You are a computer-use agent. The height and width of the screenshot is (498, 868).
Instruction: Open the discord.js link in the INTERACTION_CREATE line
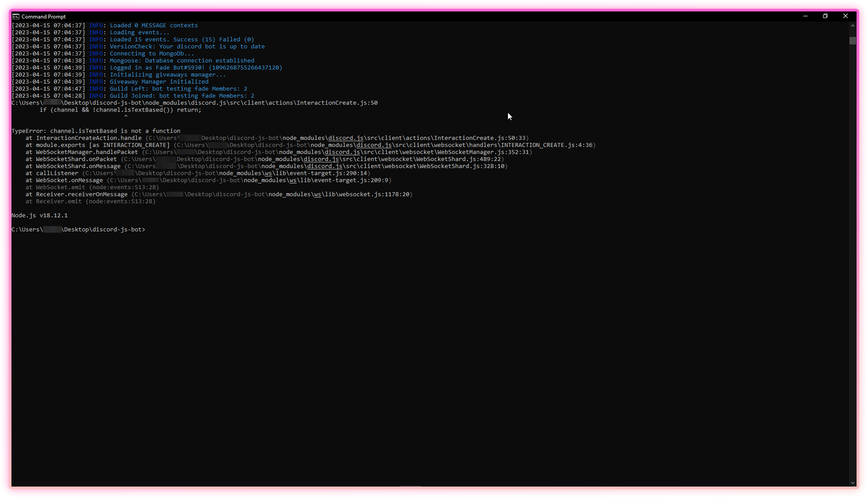375,145
